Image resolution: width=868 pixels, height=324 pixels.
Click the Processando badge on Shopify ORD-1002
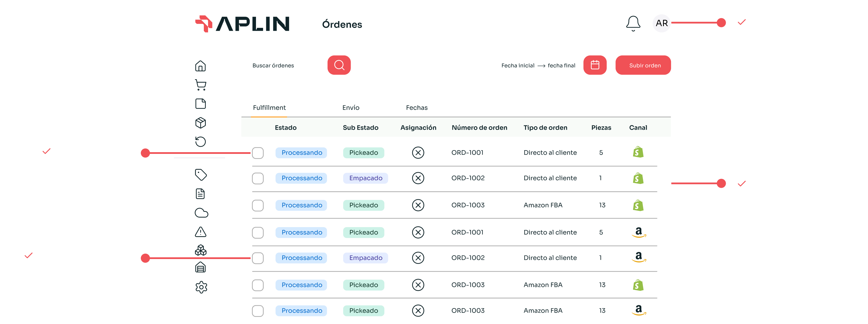pos(301,178)
